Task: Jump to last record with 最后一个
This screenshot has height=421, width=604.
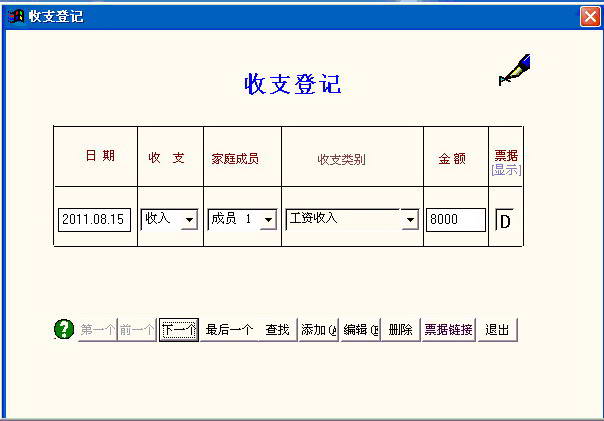Action: (229, 330)
